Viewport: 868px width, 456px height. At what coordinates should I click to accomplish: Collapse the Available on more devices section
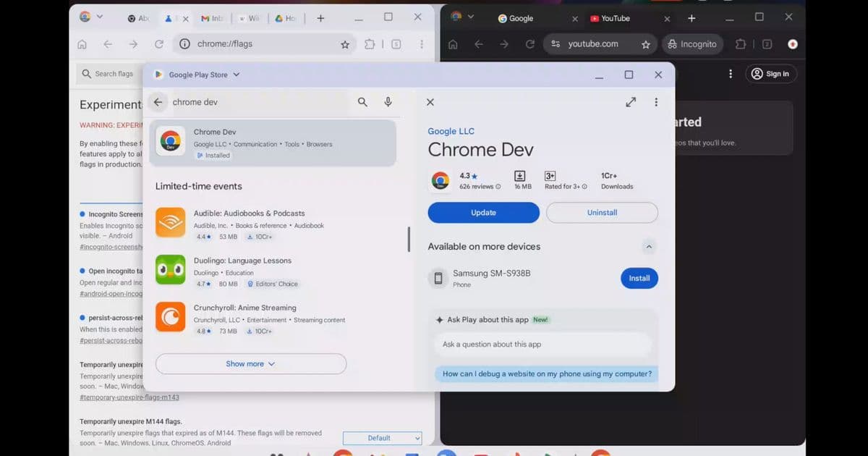click(649, 246)
